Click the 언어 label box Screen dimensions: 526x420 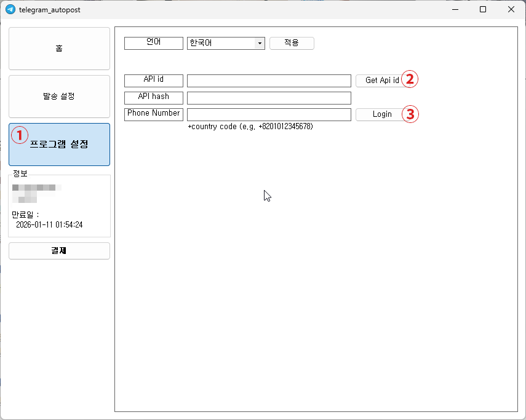coord(153,43)
